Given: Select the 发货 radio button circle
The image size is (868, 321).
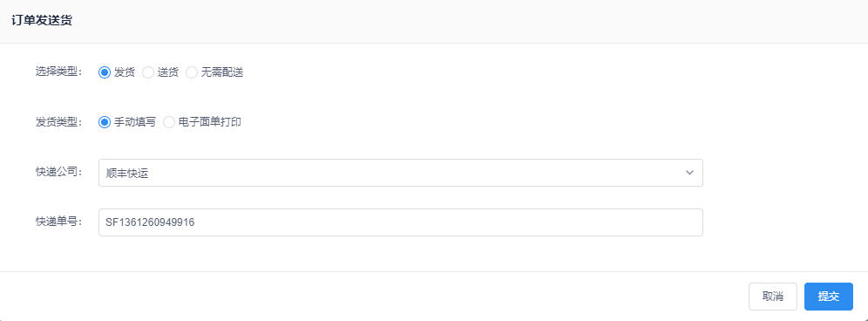Looking at the screenshot, I should [x=104, y=72].
